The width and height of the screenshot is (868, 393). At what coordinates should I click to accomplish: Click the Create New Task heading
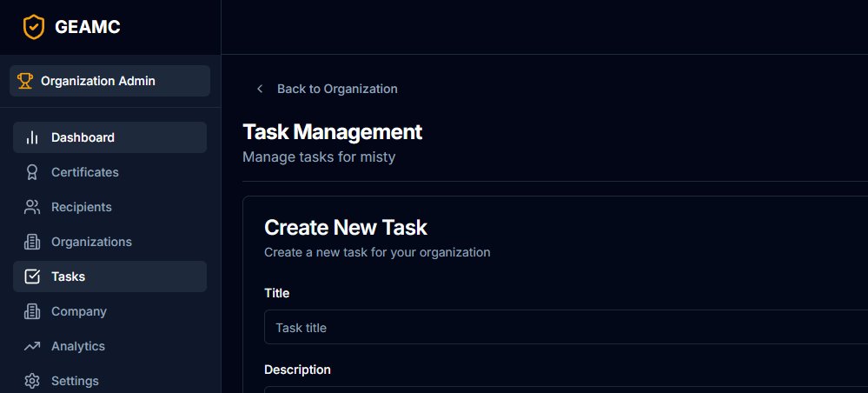coord(346,227)
